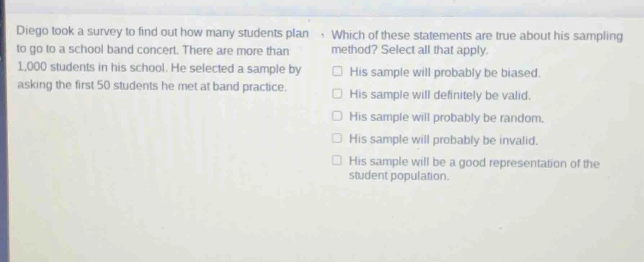Check 'His sample will probably be invalid'
Screen dimensions: 644x262
point(337,137)
